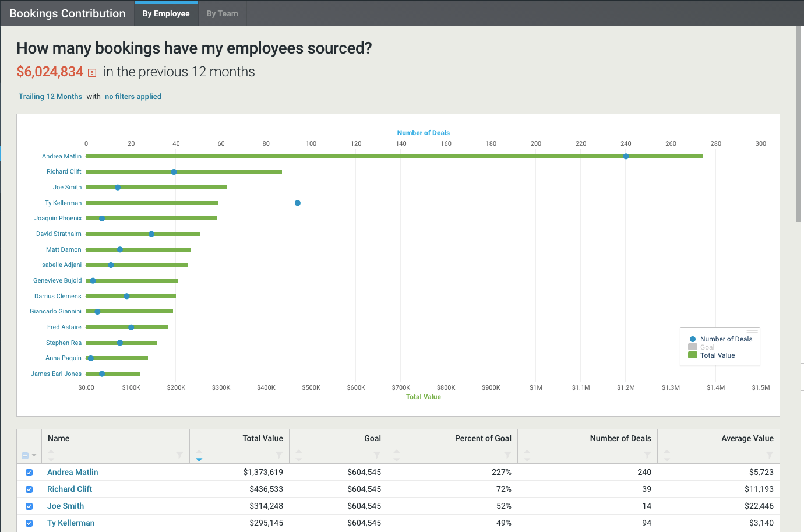Open the Average Value column filter funnel

tap(770, 455)
